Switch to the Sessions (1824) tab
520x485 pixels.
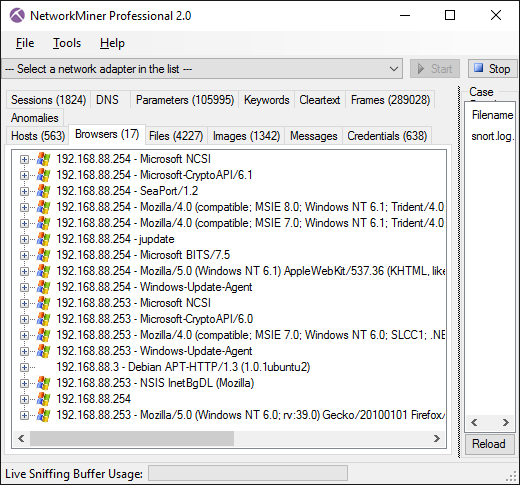[x=49, y=100]
